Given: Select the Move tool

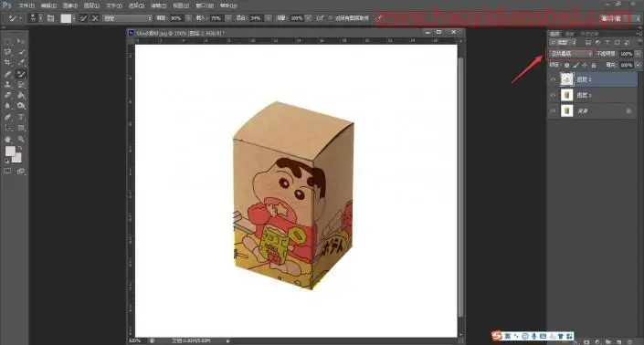Looking at the screenshot, I should coord(21,41).
